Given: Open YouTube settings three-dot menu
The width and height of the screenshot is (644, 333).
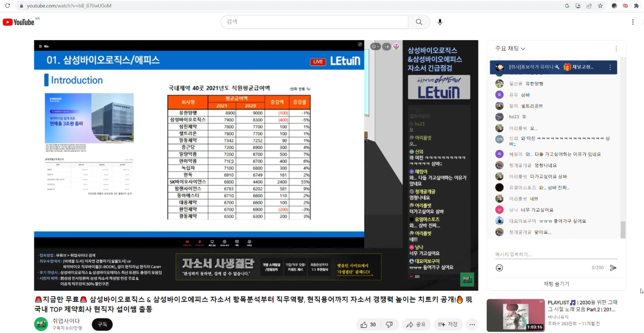Looking at the screenshot, I should (633, 22).
